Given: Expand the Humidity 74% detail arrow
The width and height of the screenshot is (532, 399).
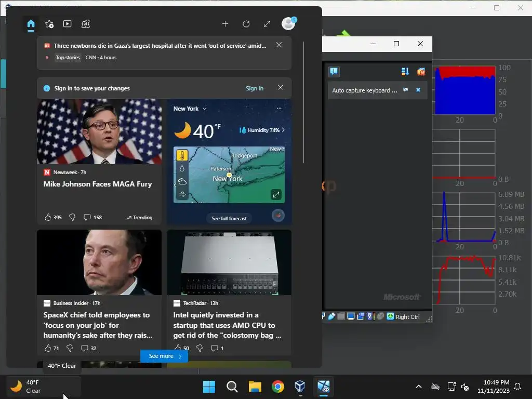Looking at the screenshot, I should (283, 130).
